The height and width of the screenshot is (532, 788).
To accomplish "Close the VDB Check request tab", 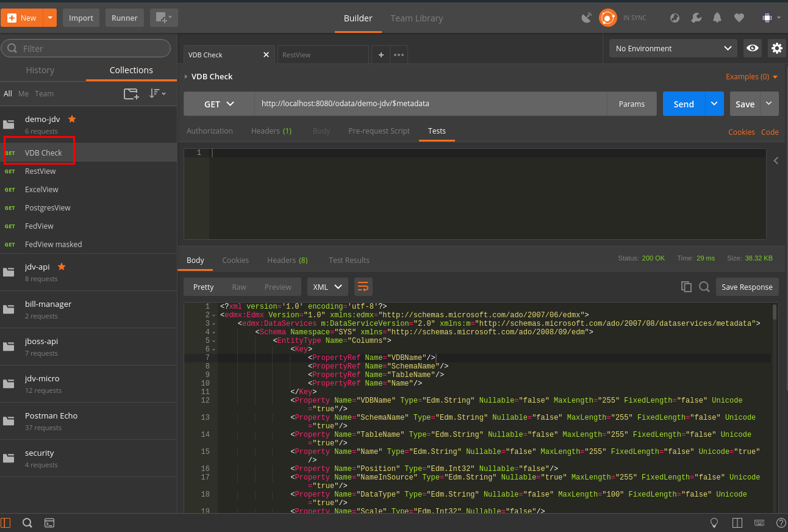I will coord(266,54).
